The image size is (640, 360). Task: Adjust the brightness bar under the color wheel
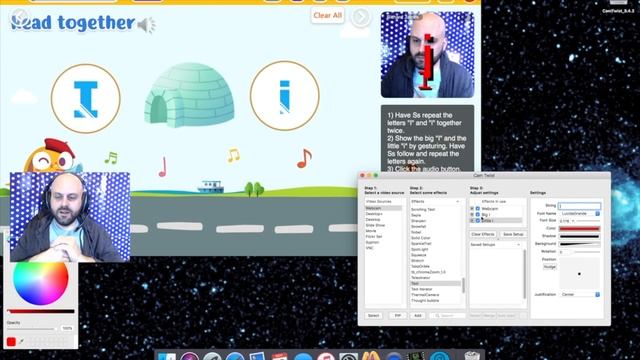point(41,311)
